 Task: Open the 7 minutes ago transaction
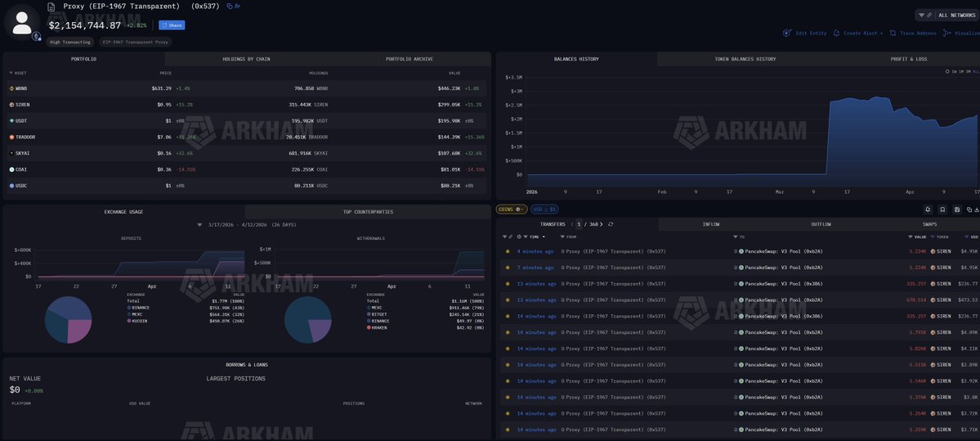(535, 268)
